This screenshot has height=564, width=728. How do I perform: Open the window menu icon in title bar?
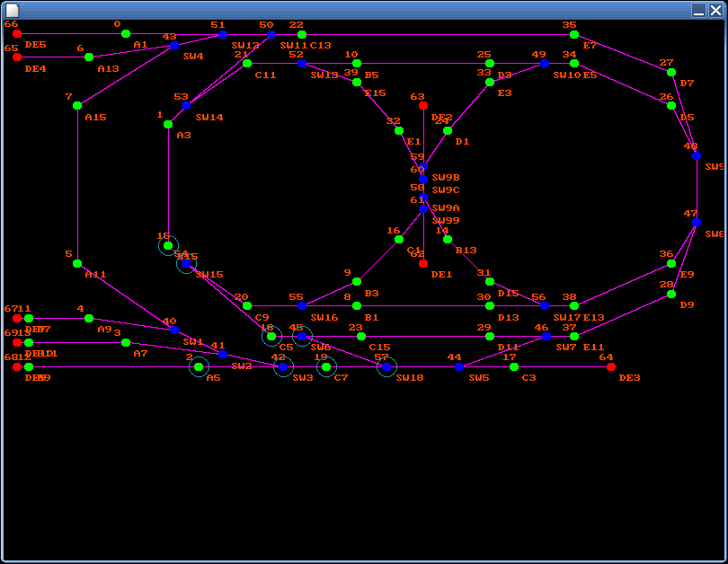[x=12, y=10]
